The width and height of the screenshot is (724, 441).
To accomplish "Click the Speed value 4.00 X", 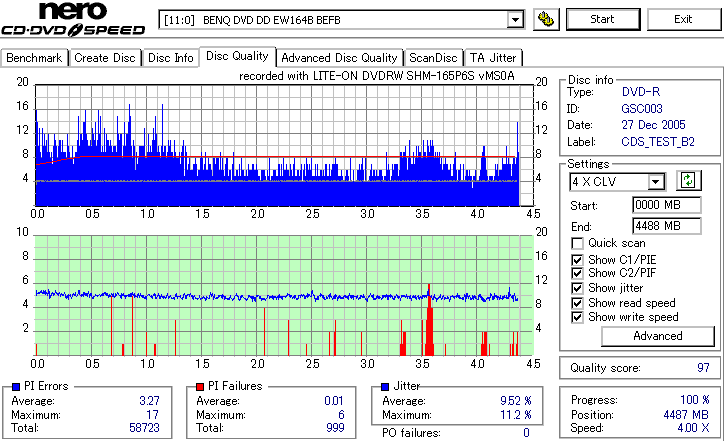I will pyautogui.click(x=694, y=428).
